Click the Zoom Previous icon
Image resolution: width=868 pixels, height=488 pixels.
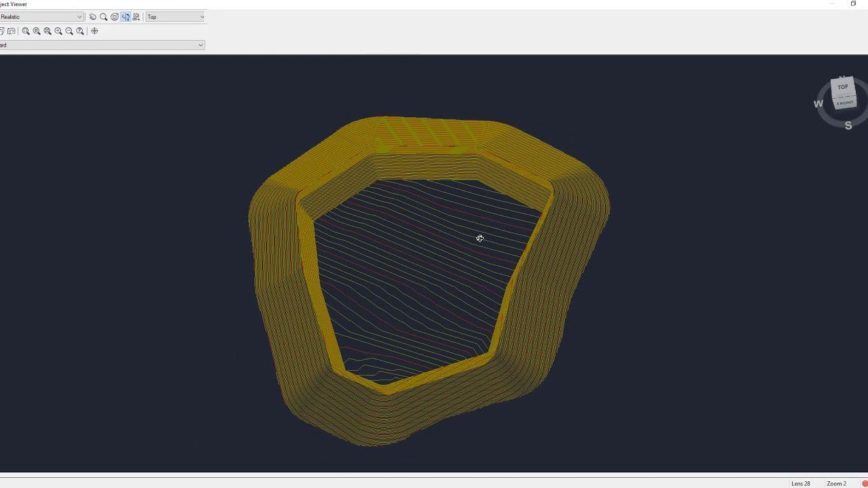click(80, 31)
